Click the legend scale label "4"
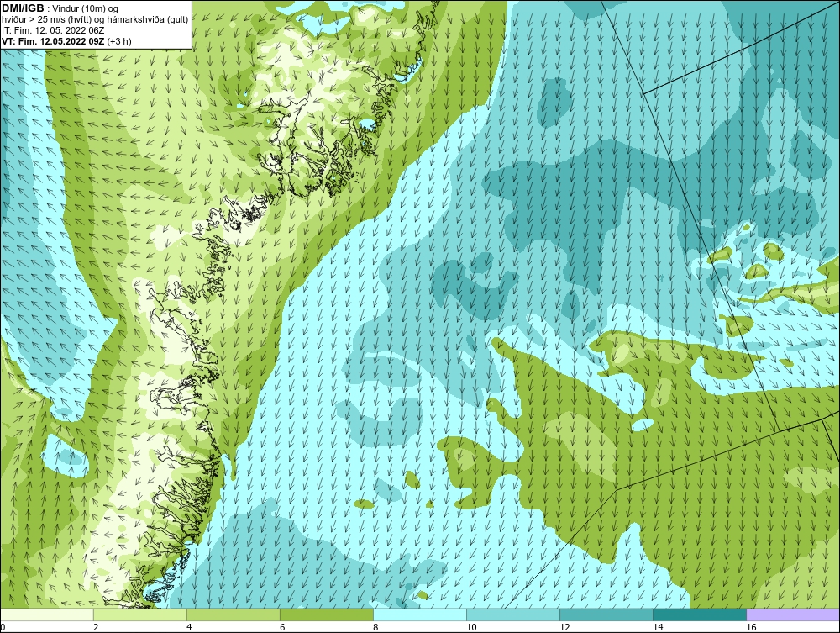Image resolution: width=840 pixels, height=633 pixels. coord(189,627)
